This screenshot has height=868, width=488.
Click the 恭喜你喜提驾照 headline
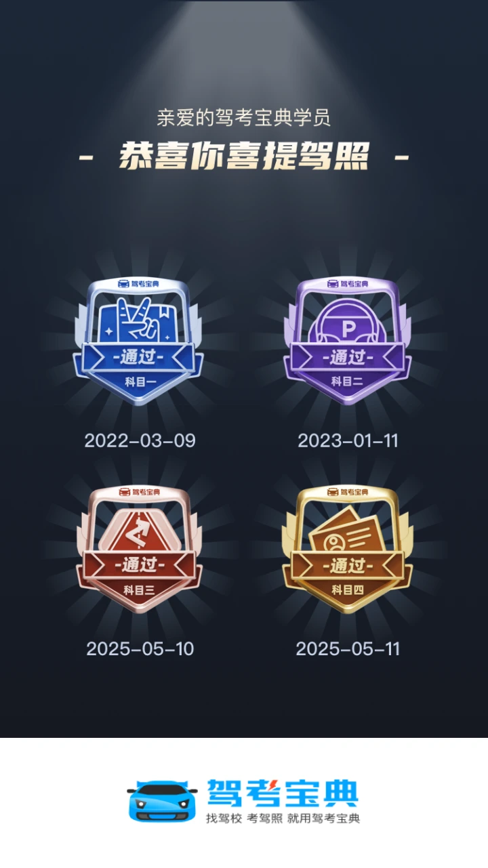pyautogui.click(x=244, y=157)
